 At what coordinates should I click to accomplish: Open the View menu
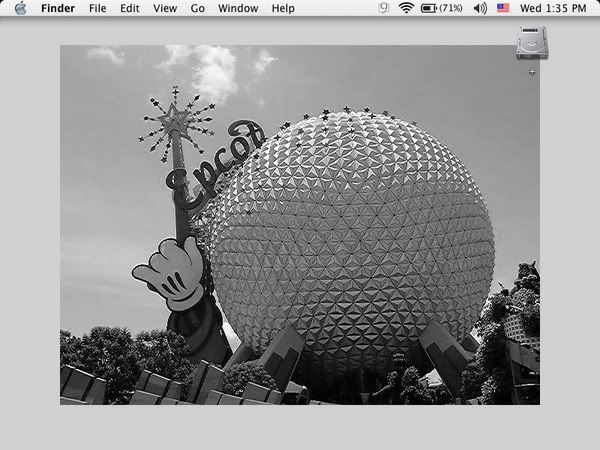point(165,8)
